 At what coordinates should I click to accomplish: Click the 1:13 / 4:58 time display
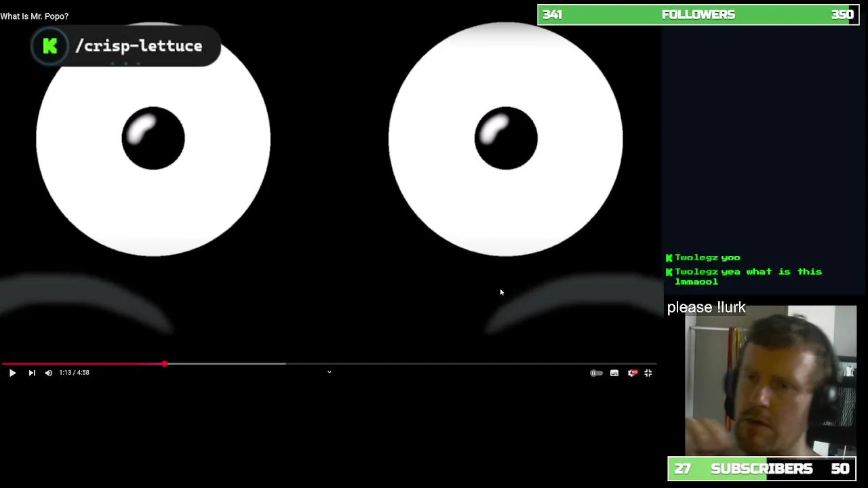point(74,373)
